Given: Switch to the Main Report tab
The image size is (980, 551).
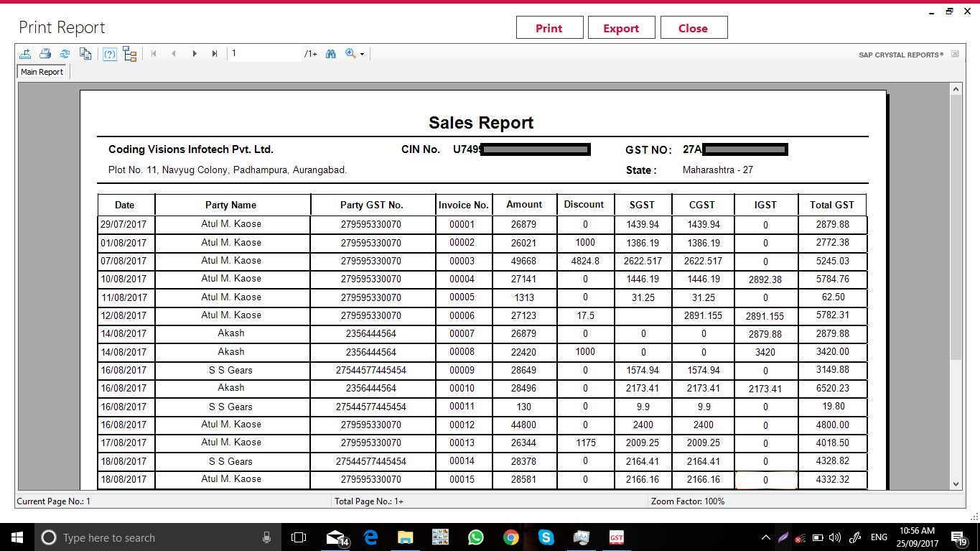Looking at the screenshot, I should click(41, 71).
